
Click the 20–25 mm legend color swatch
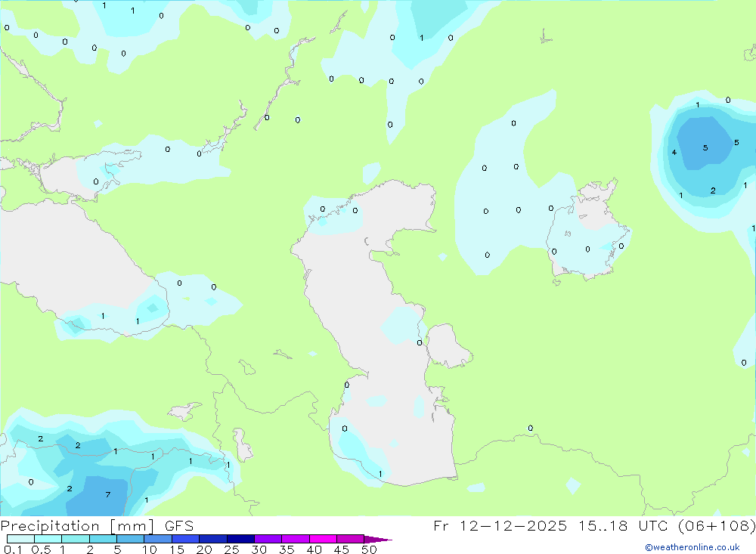pyautogui.click(x=212, y=539)
